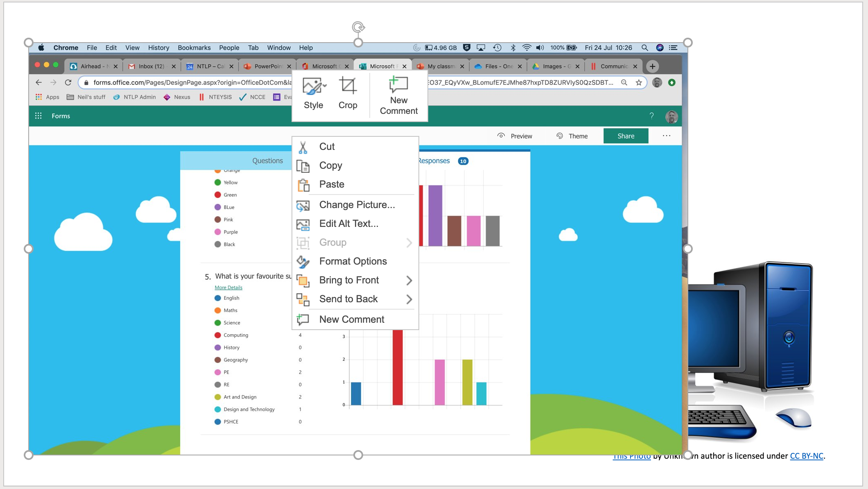868x489 pixels.
Task: Switch to the NTLP – Cal tab
Action: (x=210, y=66)
